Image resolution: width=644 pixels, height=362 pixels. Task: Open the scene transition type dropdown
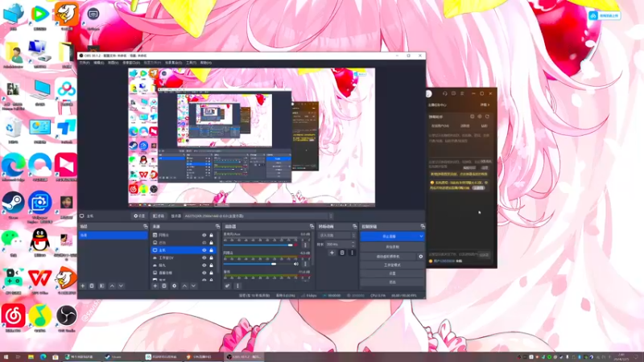point(336,236)
